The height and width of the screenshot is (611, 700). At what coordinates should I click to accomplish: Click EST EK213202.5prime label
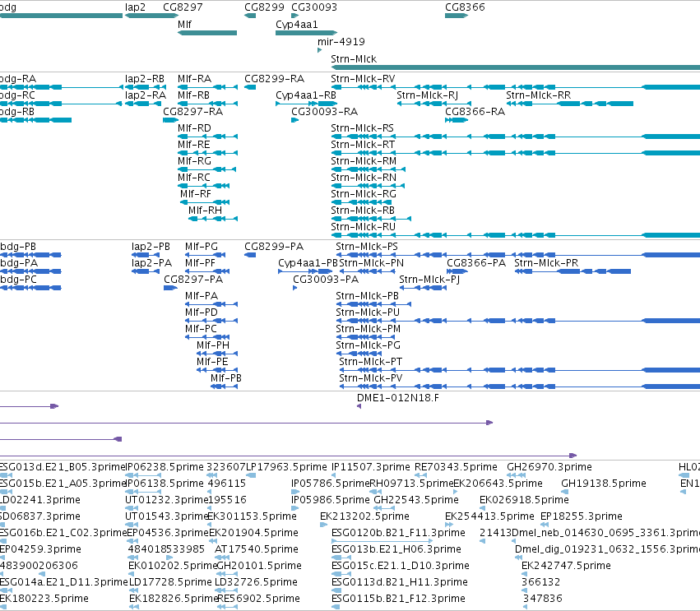364,516
